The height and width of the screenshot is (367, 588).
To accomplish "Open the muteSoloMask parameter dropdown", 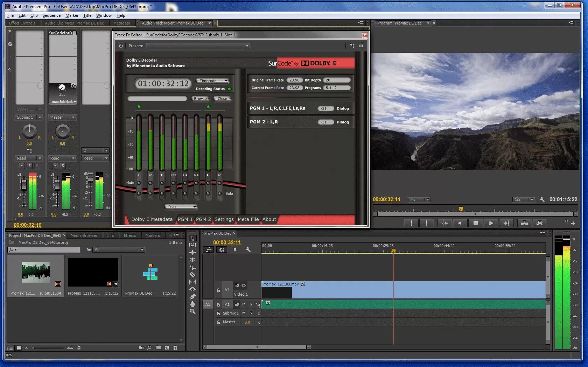I will pos(63,102).
